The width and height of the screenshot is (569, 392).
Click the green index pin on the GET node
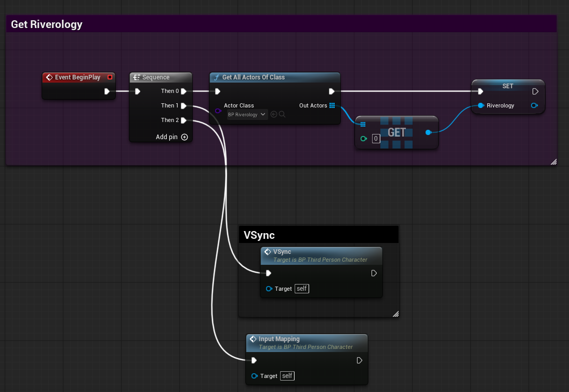tap(364, 139)
